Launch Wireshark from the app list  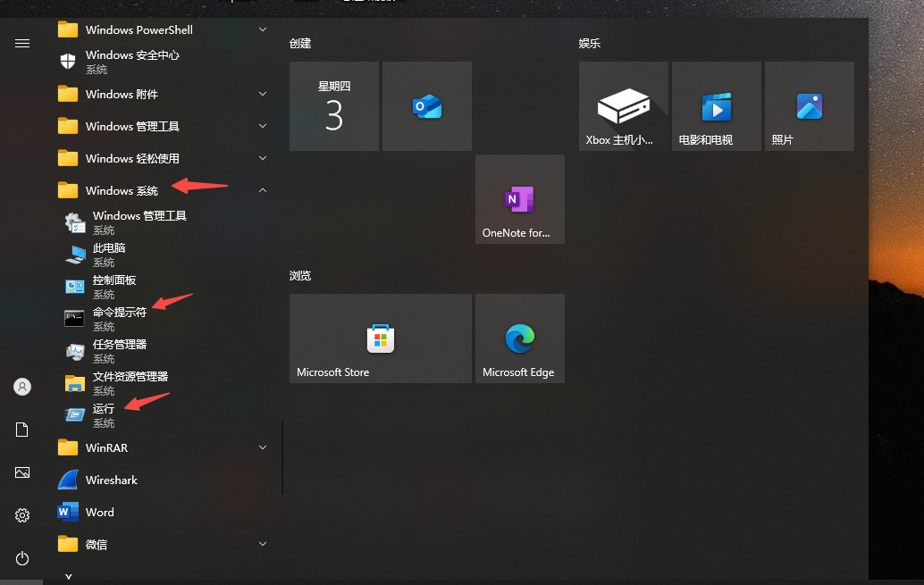pos(111,481)
